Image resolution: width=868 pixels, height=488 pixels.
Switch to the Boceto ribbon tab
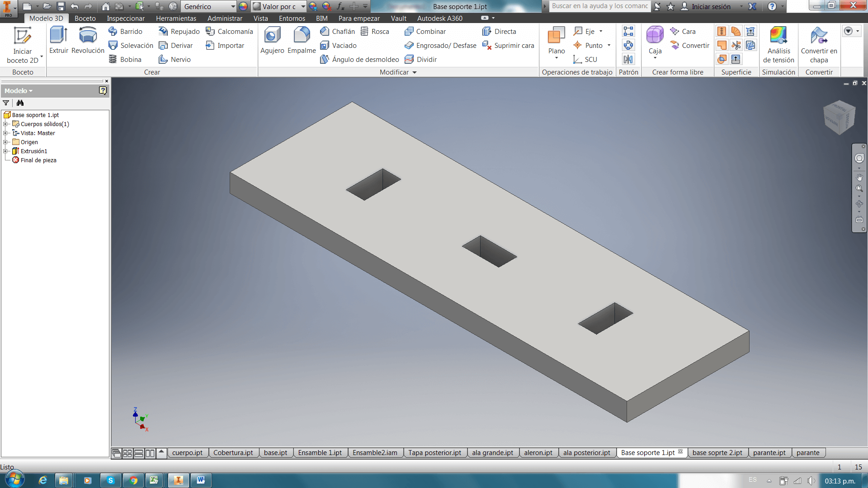click(x=85, y=19)
